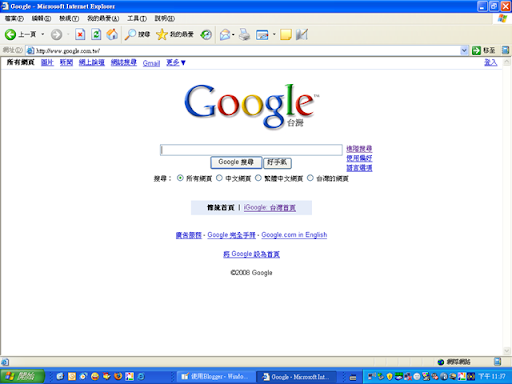Expand the 更多 dropdown in Google navigation
This screenshot has height=384, width=512.
176,63
